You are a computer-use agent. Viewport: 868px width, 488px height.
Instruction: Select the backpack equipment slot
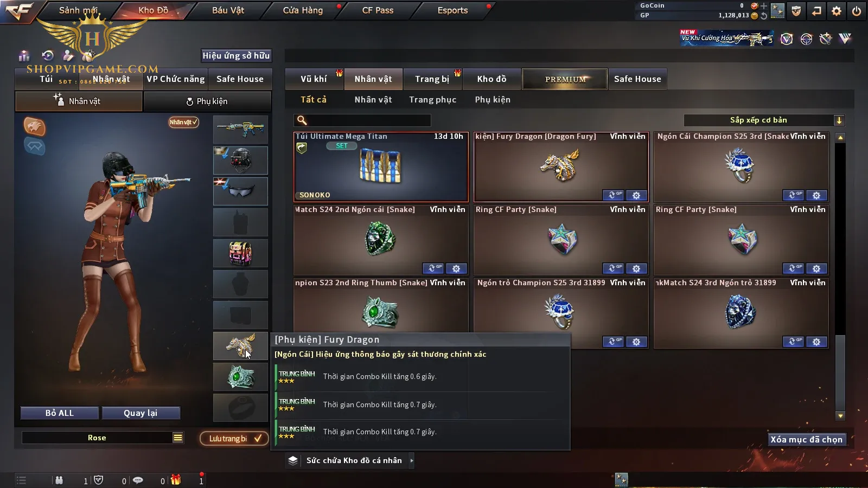240,253
